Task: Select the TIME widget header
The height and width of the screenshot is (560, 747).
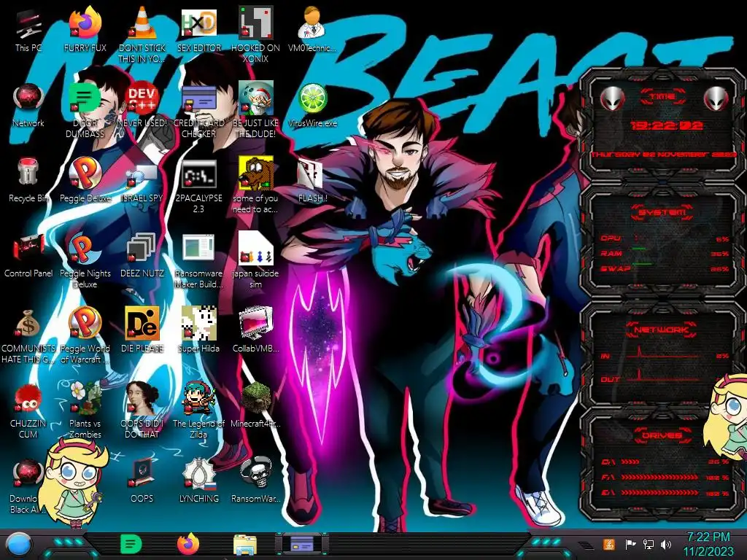Action: 662,97
